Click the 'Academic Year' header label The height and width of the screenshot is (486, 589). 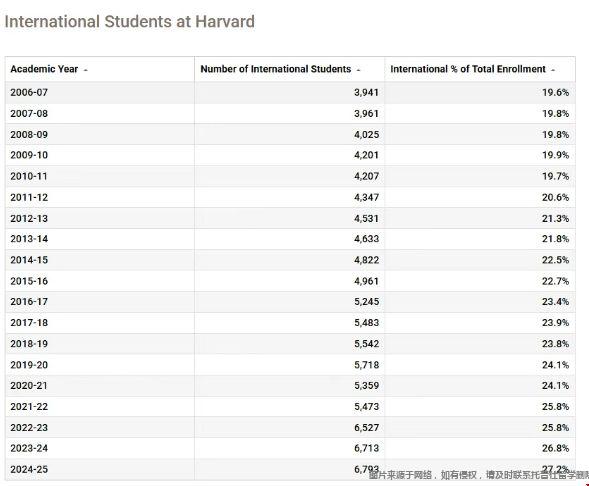click(44, 69)
